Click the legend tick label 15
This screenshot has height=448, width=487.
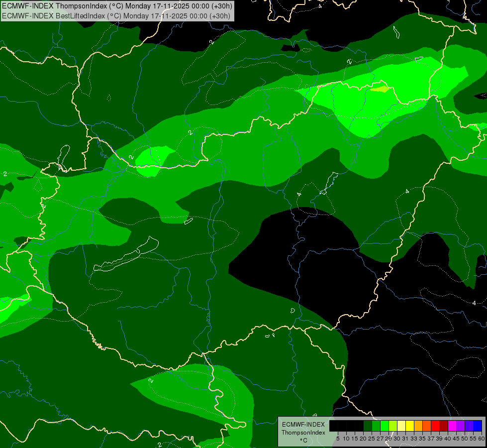[355, 439]
